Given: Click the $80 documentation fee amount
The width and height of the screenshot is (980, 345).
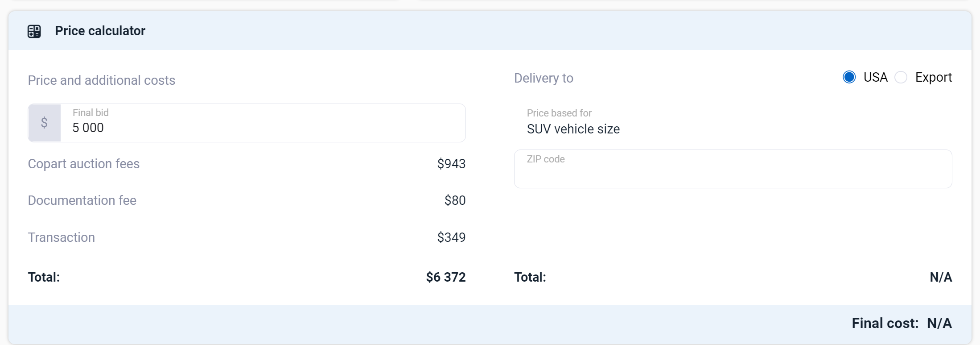Looking at the screenshot, I should (455, 200).
